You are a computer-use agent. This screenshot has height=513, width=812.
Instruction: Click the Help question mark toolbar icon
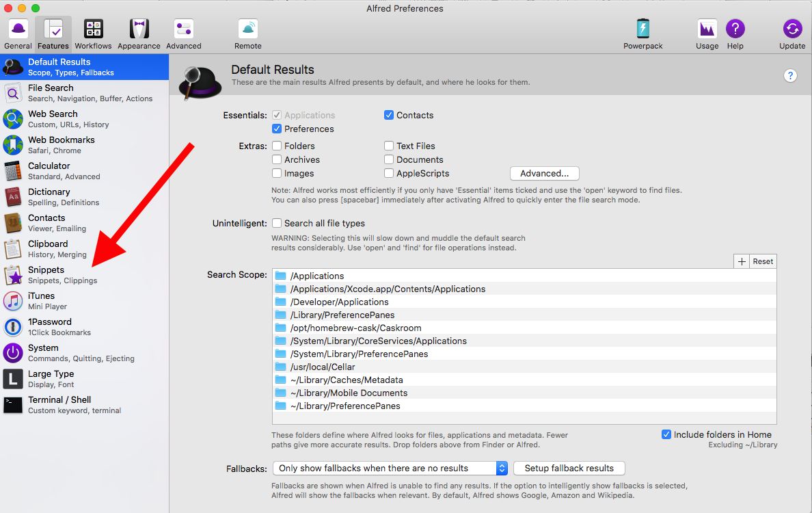click(735, 29)
